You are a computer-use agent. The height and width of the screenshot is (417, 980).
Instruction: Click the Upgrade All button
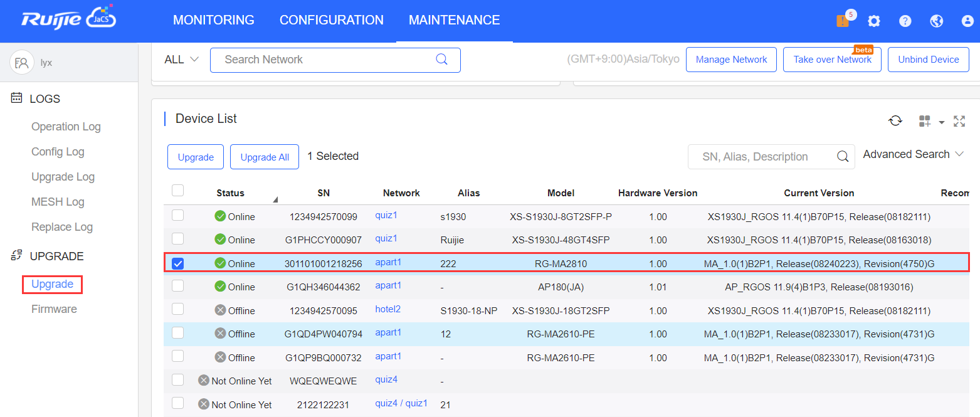pyautogui.click(x=265, y=157)
